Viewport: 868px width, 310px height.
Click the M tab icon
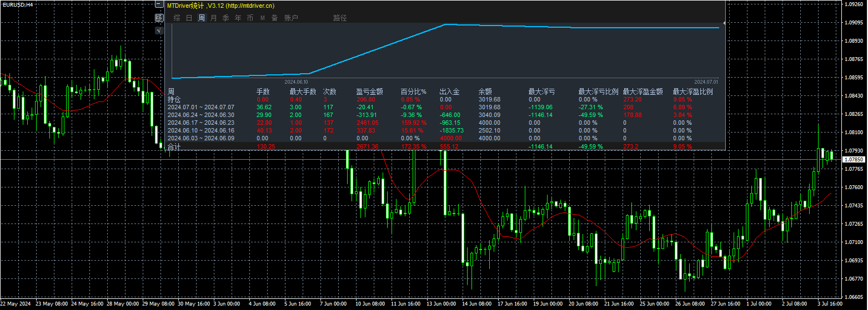tap(263, 18)
